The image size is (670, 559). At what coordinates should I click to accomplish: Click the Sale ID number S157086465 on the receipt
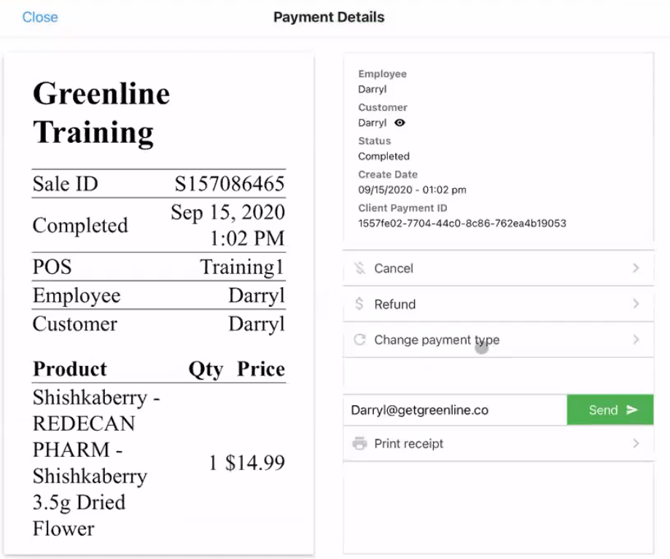[229, 184]
